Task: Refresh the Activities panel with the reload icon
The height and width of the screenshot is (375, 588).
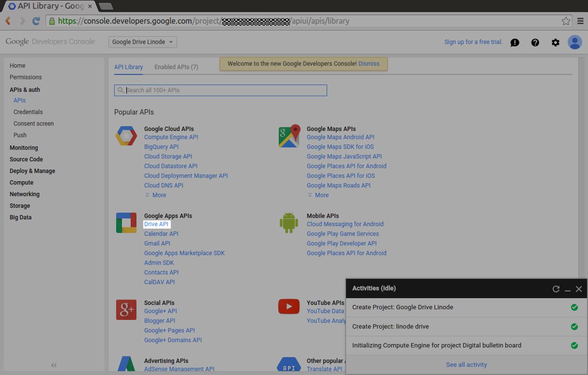Action: point(556,289)
